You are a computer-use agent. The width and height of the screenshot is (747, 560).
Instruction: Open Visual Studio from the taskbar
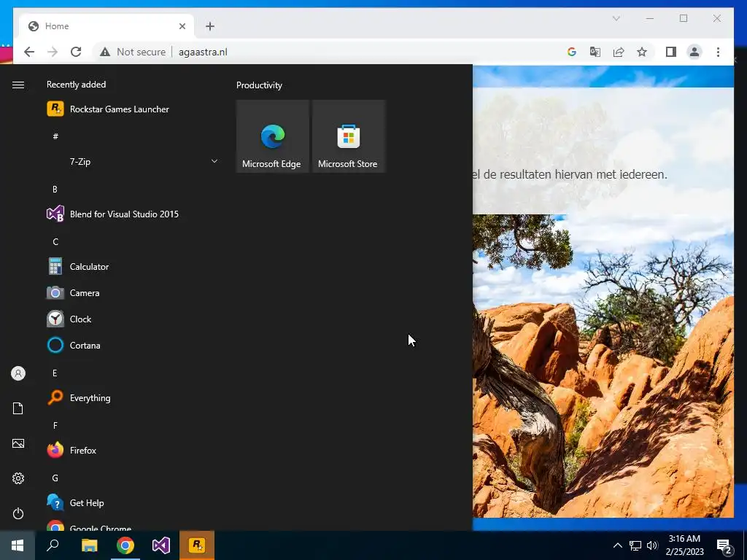[x=161, y=545]
